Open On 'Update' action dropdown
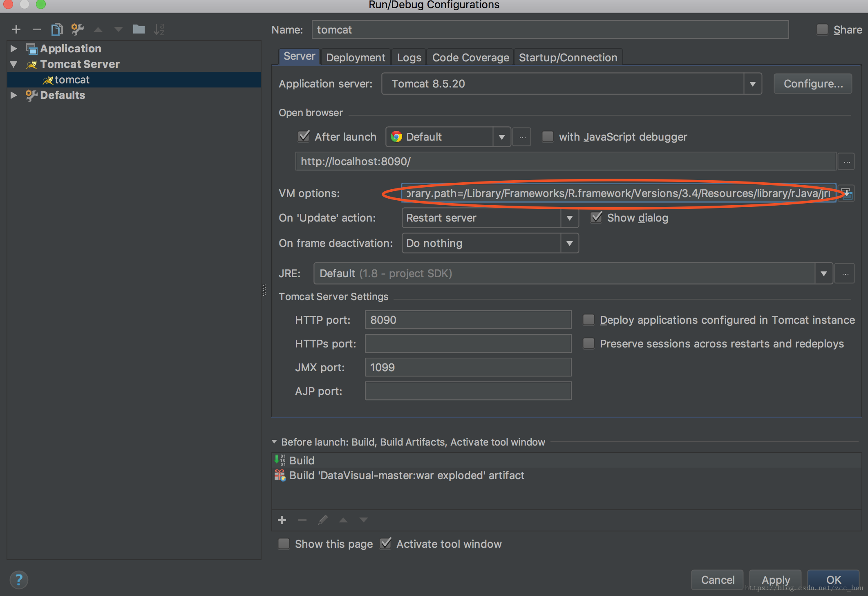The width and height of the screenshot is (868, 596). pos(569,218)
